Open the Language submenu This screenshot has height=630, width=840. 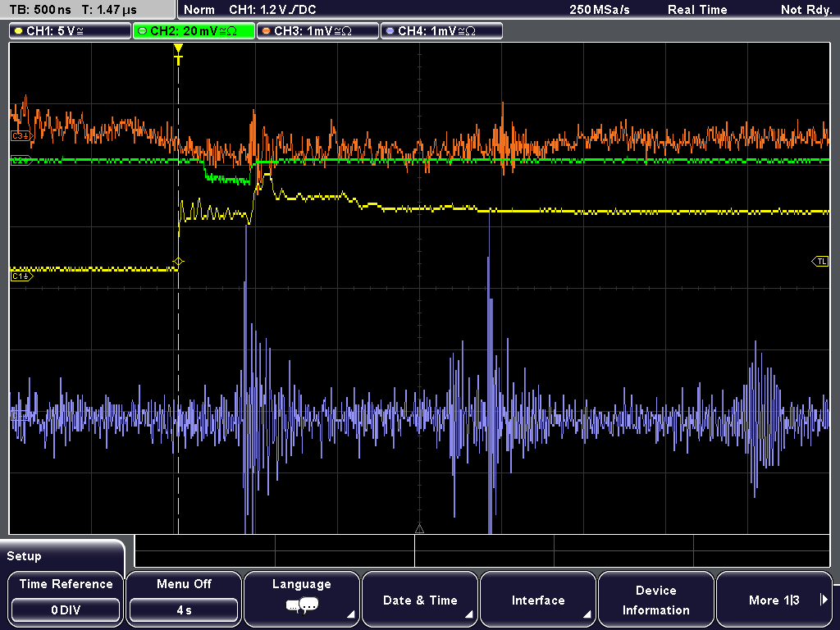[x=302, y=598]
